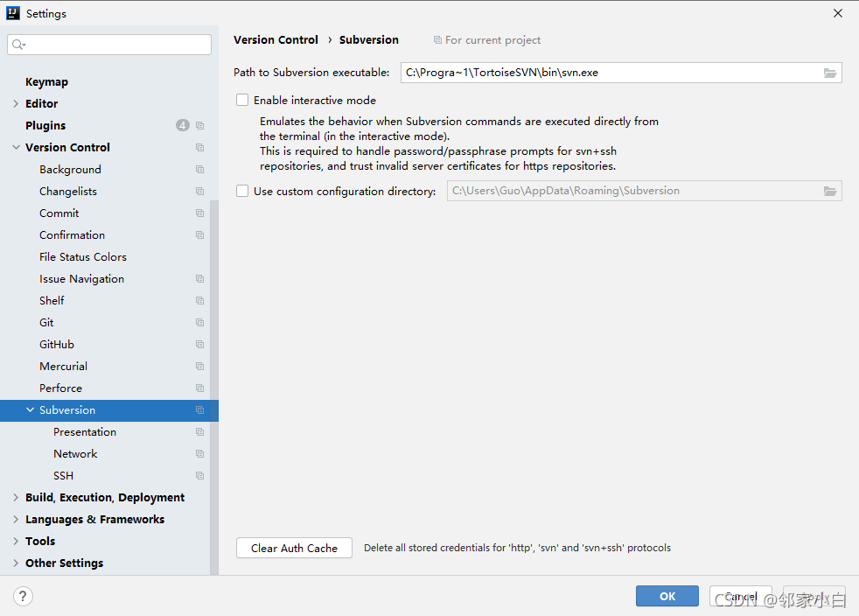Enable interactive mode checkbox
The height and width of the screenshot is (616, 859).
[242, 100]
